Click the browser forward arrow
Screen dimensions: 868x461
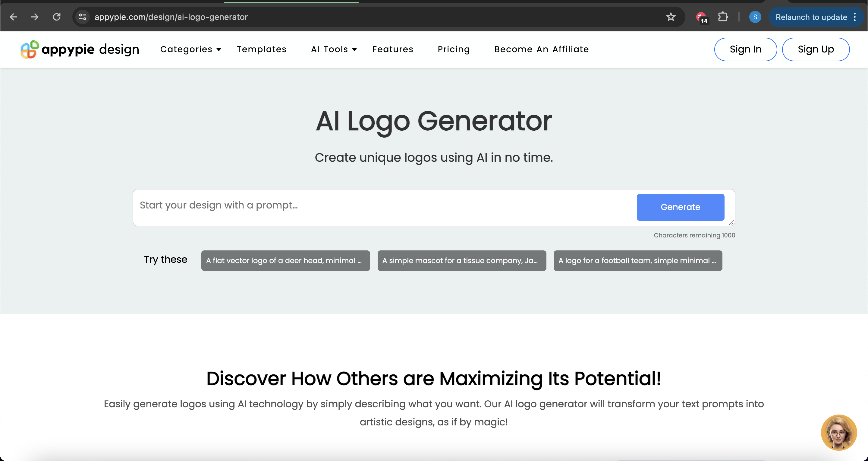pyautogui.click(x=35, y=17)
